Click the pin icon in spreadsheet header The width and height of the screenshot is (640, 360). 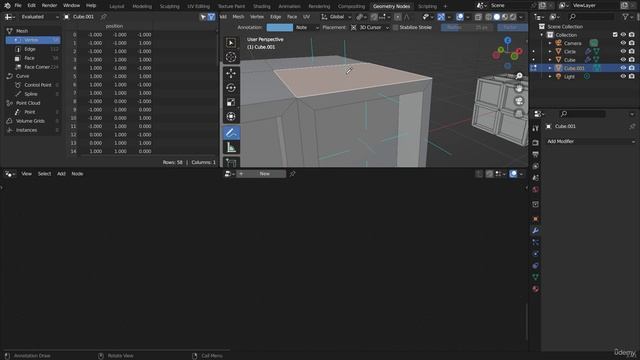pos(104,17)
